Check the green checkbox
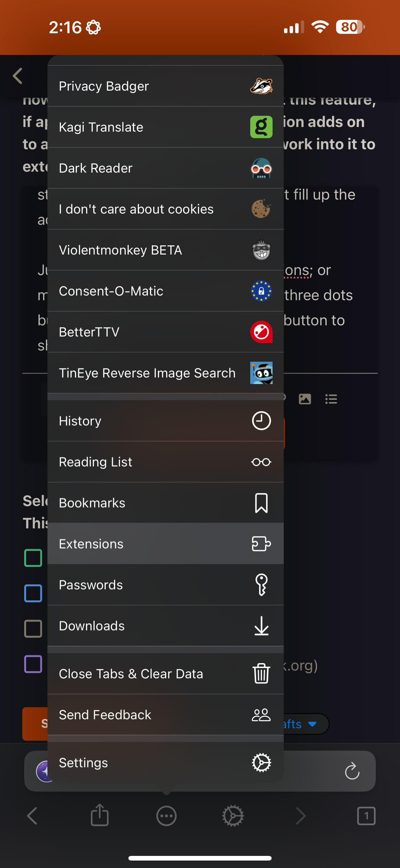Image resolution: width=400 pixels, height=868 pixels. [x=33, y=558]
